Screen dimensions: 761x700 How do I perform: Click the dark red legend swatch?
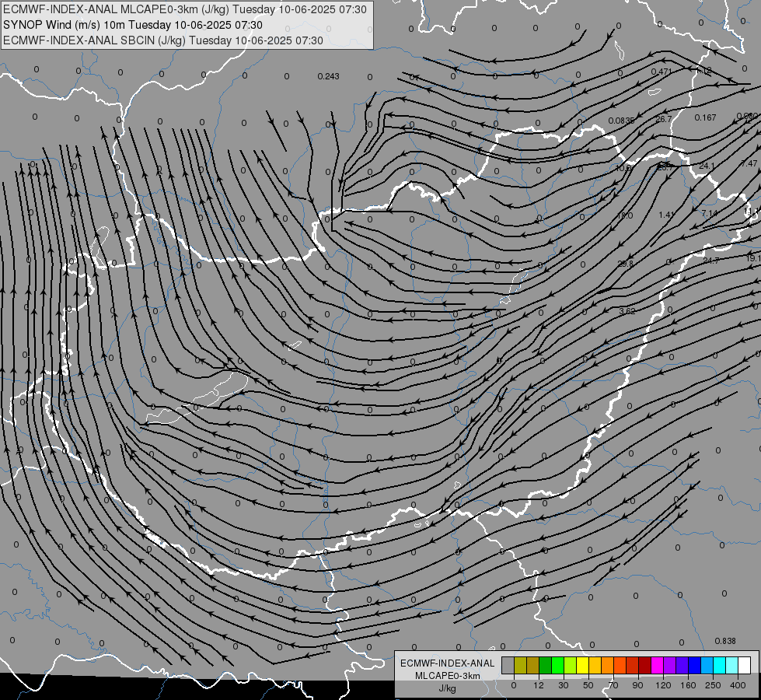click(645, 665)
